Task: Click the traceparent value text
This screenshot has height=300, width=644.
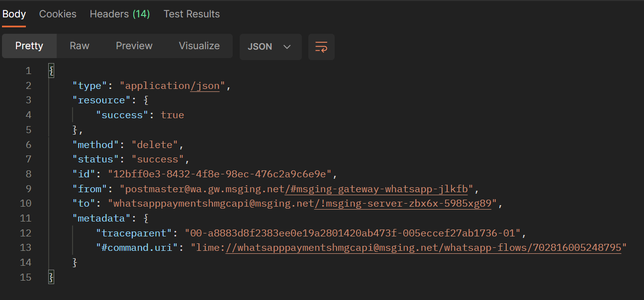Action: click(x=353, y=232)
